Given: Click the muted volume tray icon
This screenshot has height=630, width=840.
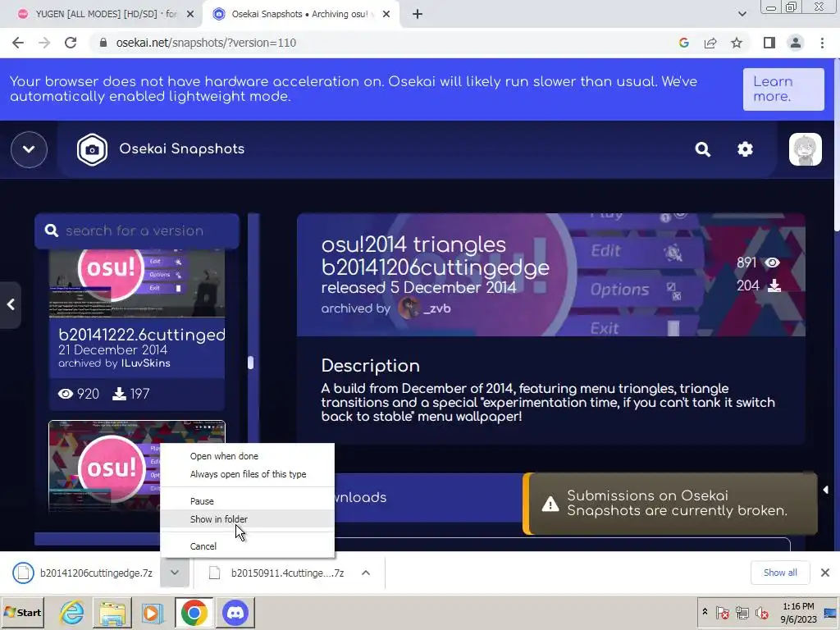Looking at the screenshot, I should [x=761, y=612].
